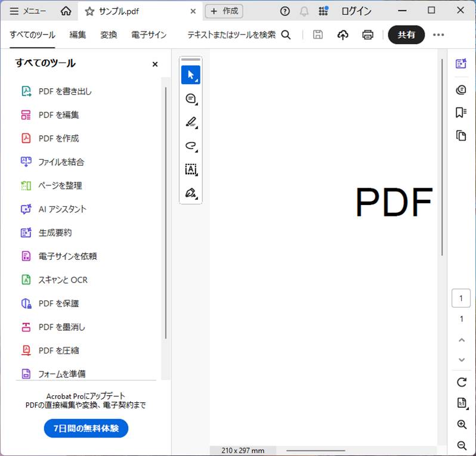
Task: Select the fountain pen sign tool
Action: pyautogui.click(x=191, y=193)
